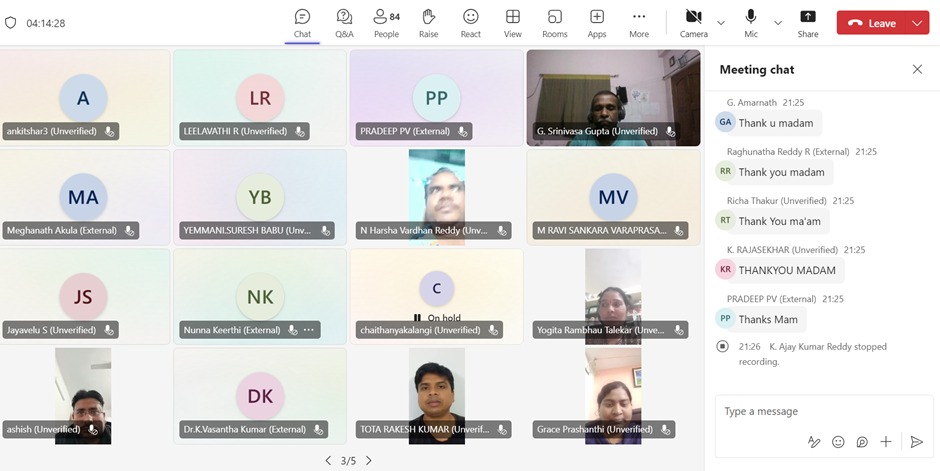
Task: Click the Nunna Keerthi avatar NK
Action: click(260, 297)
